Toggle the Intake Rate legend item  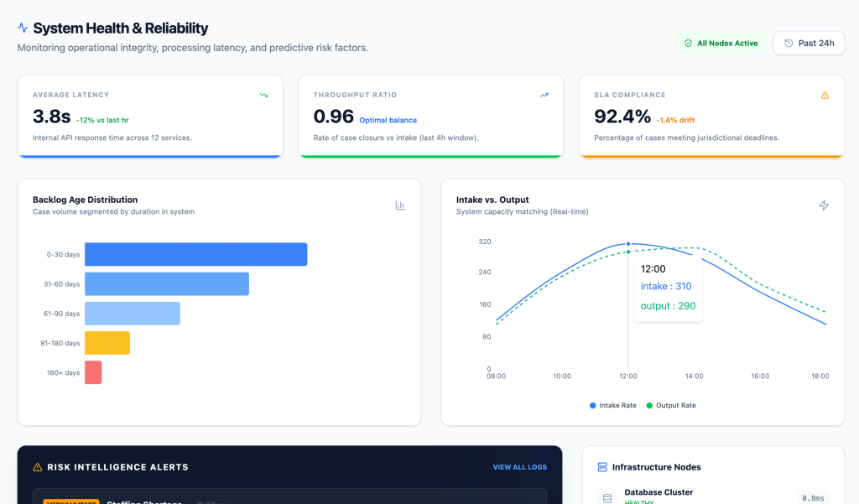click(x=612, y=405)
